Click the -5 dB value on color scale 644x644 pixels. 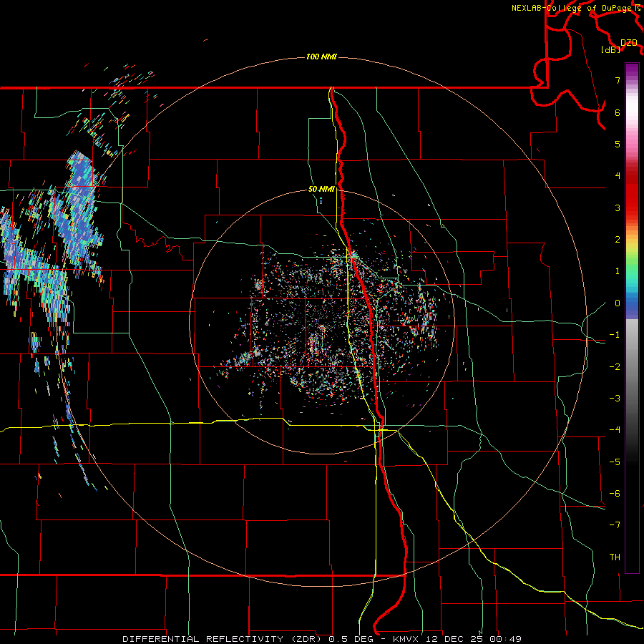615,462
